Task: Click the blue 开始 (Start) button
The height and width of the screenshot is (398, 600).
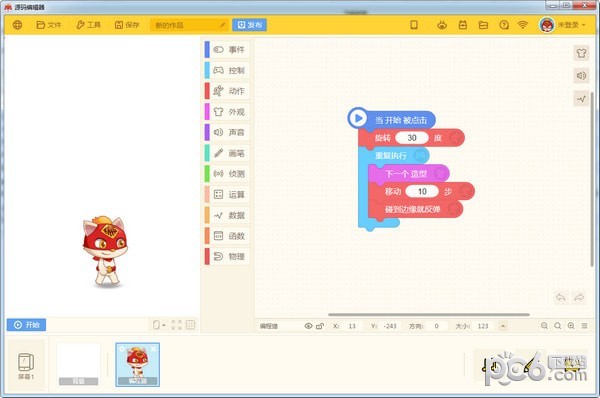Action: click(x=26, y=325)
